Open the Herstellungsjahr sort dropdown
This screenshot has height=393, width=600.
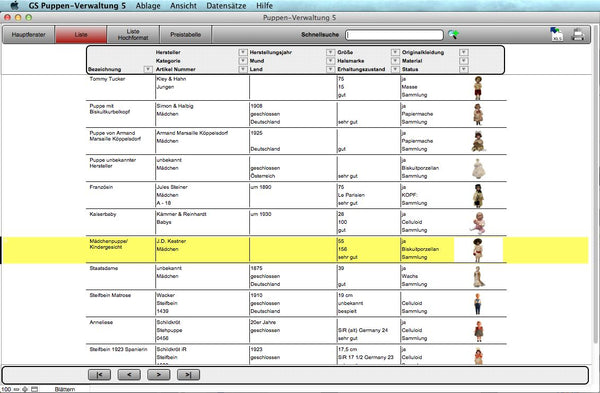coord(330,52)
